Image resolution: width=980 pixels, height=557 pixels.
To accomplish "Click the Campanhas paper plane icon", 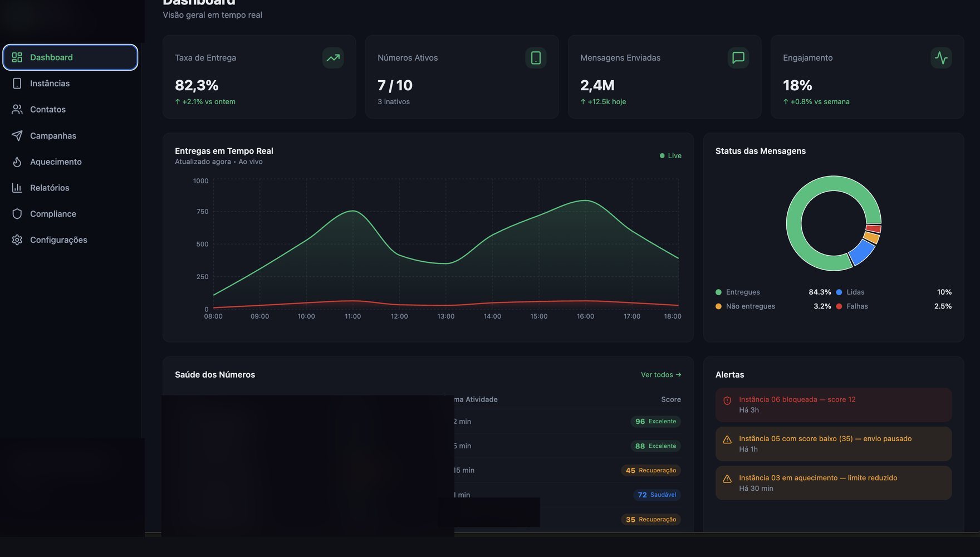I will [x=17, y=136].
